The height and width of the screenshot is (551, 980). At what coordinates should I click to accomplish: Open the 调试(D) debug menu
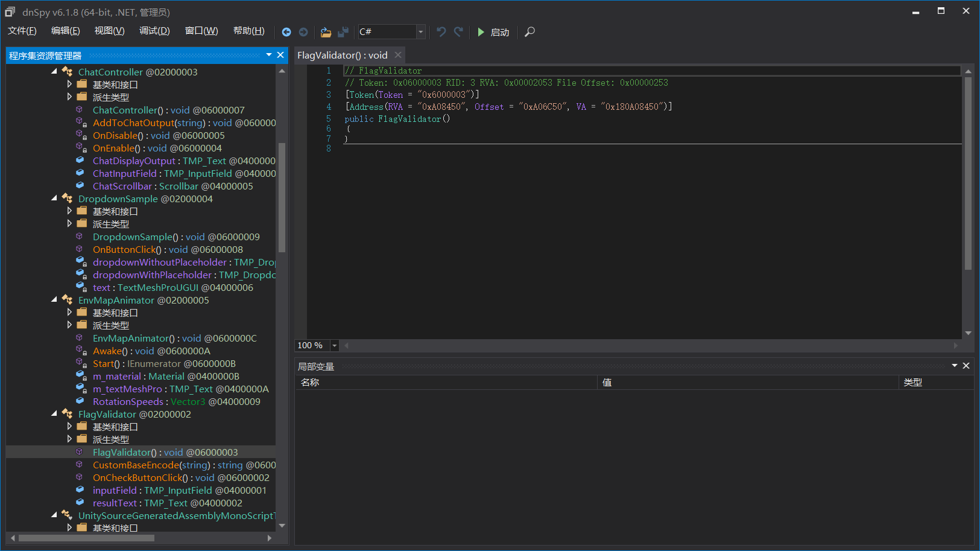pyautogui.click(x=154, y=31)
